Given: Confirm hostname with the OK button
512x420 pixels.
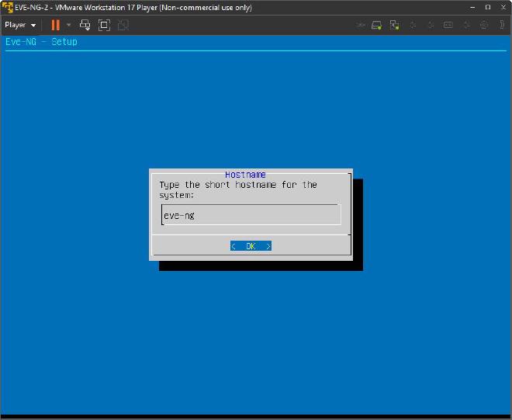Looking at the screenshot, I should pos(251,246).
